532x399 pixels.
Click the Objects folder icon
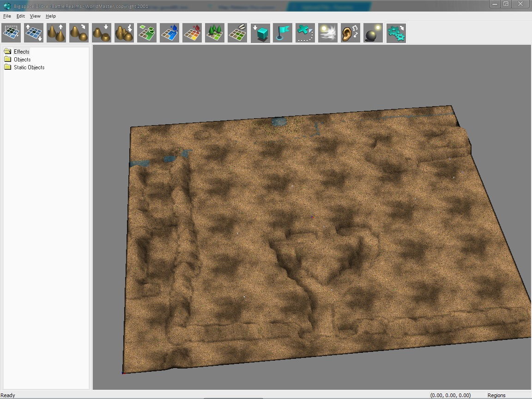click(7, 59)
